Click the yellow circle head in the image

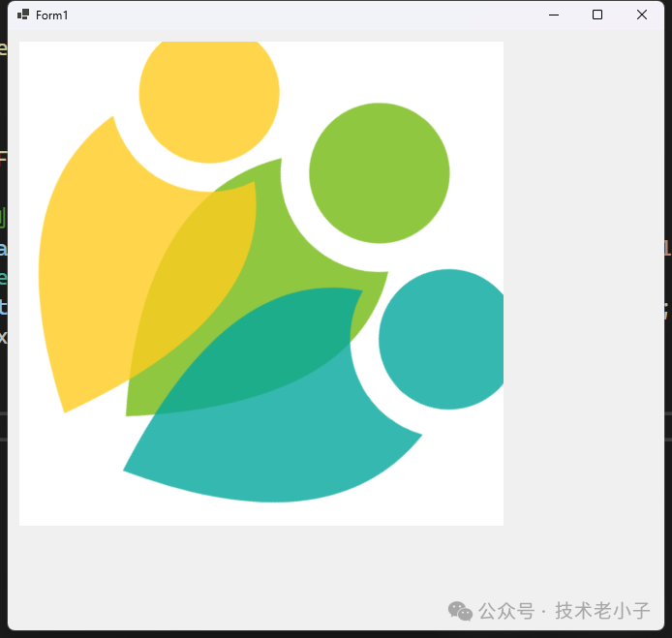click(209, 93)
